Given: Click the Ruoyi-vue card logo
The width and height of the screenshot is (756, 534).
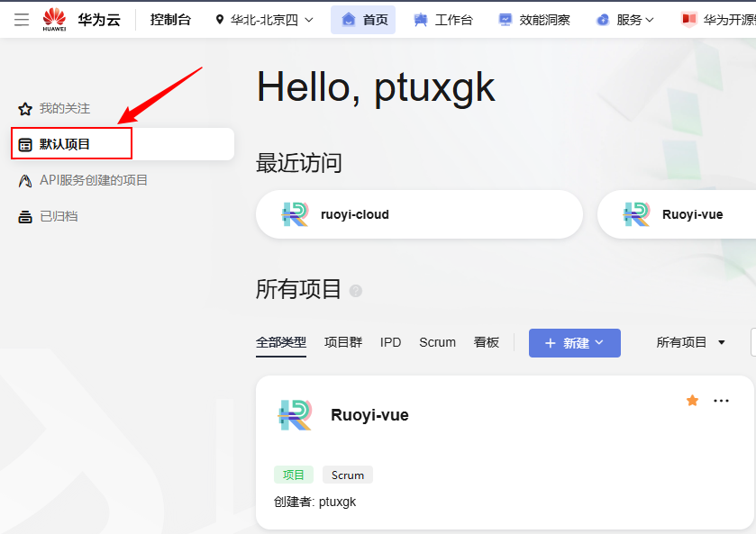Looking at the screenshot, I should point(295,414).
